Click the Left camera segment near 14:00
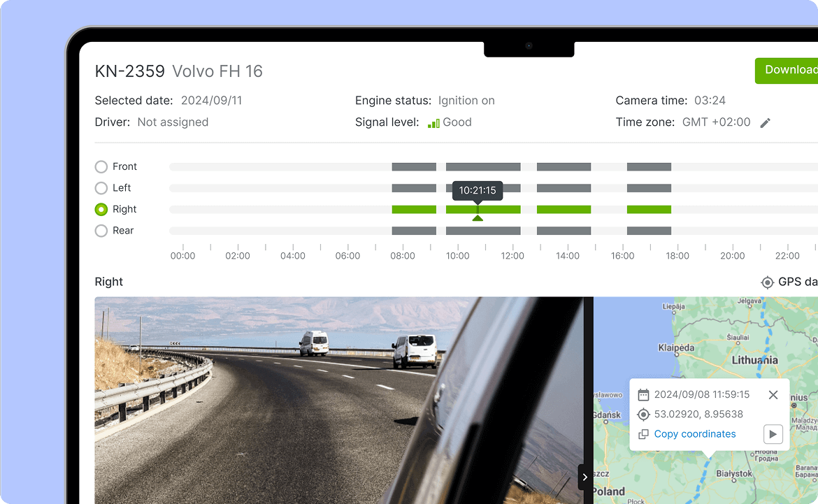 click(564, 188)
